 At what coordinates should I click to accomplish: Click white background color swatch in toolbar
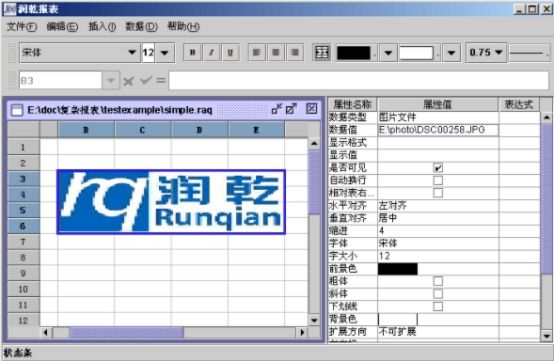[x=416, y=53]
